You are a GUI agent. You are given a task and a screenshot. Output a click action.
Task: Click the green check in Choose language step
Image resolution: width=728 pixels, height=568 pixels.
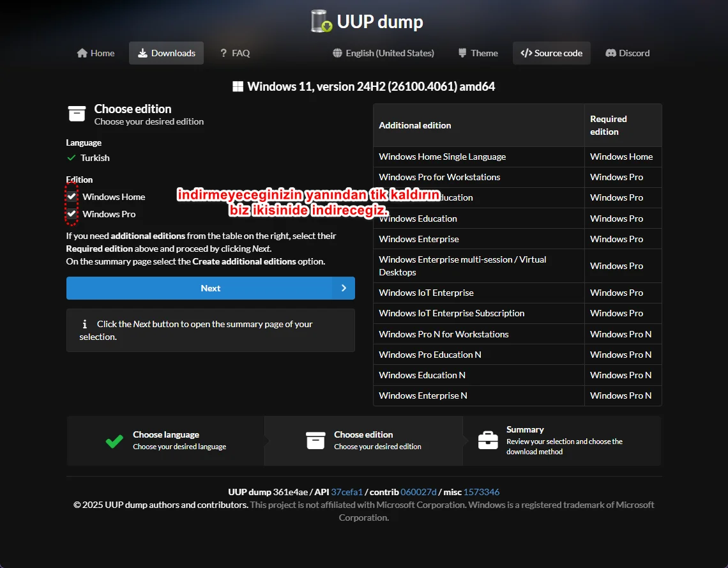pos(114,441)
